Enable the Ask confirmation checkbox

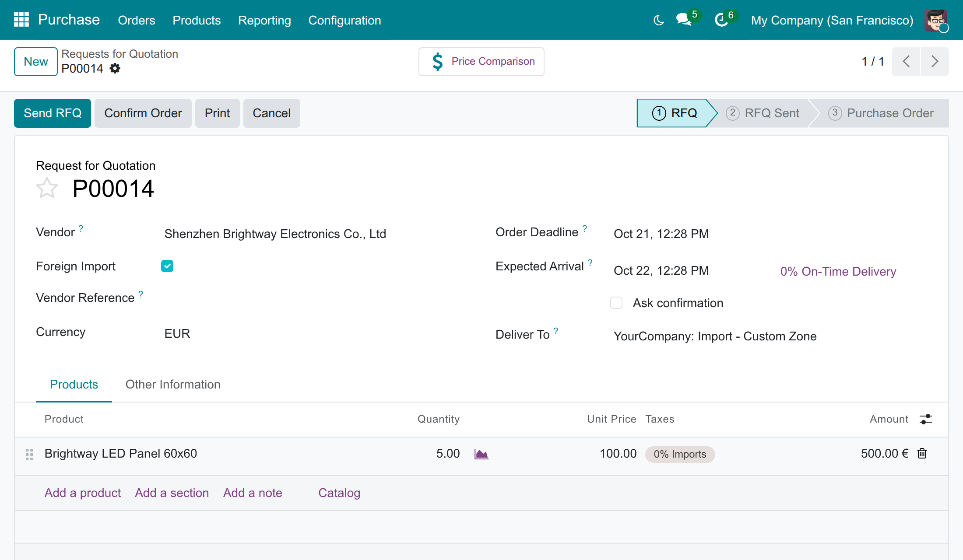[616, 303]
